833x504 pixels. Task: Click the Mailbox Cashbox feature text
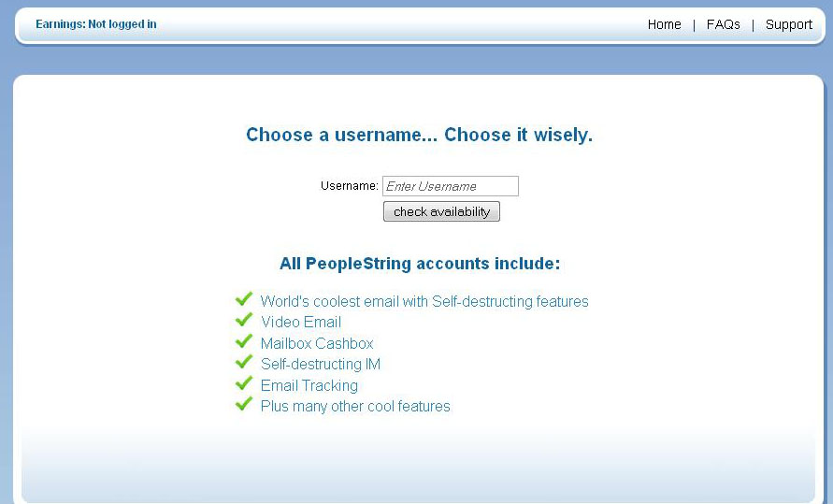317,343
